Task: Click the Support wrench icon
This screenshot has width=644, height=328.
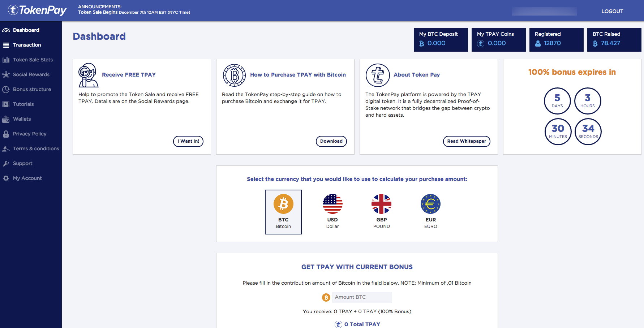Action: click(x=6, y=164)
